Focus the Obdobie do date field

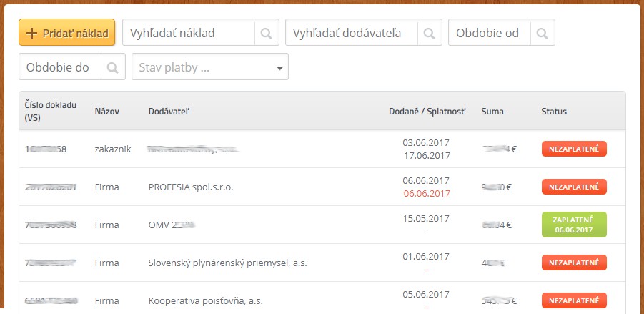pyautogui.click(x=60, y=67)
